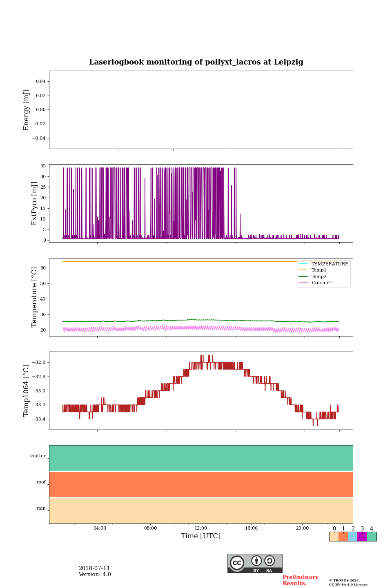Click the 16:00 time tick label
The image size is (392, 588).
tap(252, 528)
